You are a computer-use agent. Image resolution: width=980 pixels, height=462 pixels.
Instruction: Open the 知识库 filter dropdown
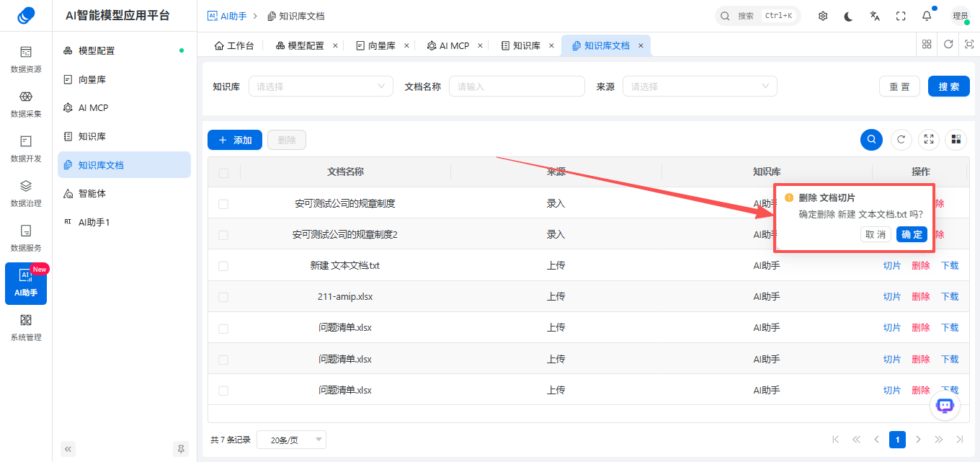321,86
